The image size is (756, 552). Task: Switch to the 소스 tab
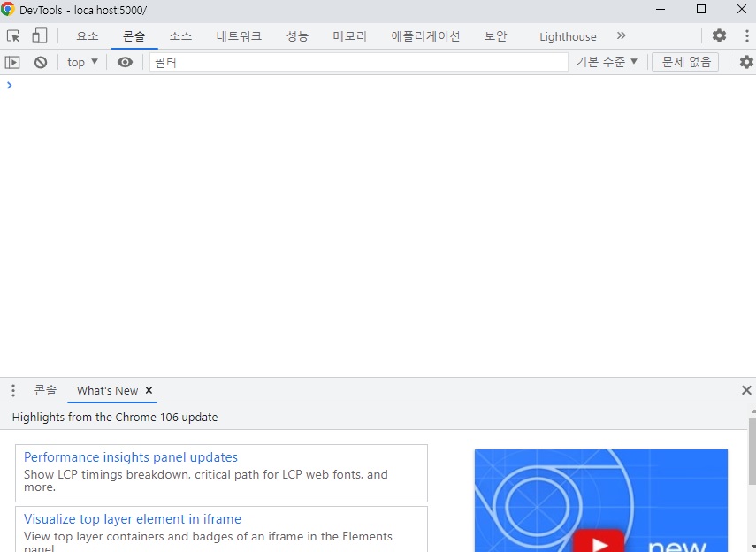(180, 36)
